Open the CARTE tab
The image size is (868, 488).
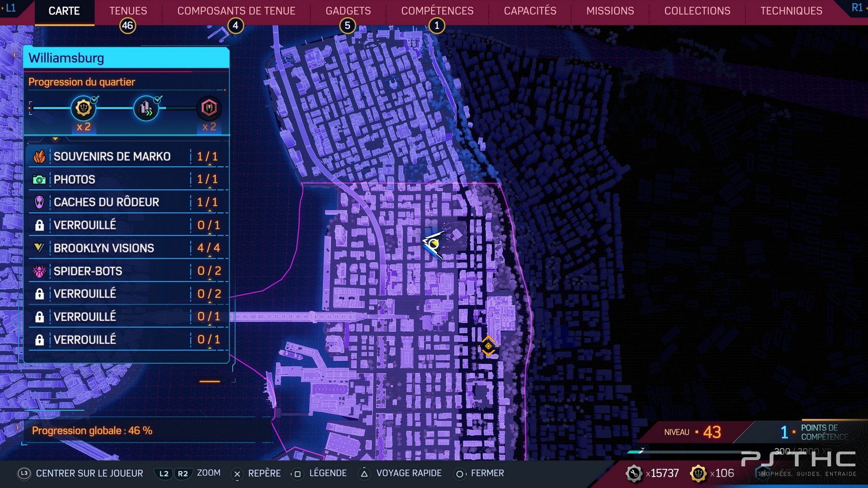tap(64, 11)
